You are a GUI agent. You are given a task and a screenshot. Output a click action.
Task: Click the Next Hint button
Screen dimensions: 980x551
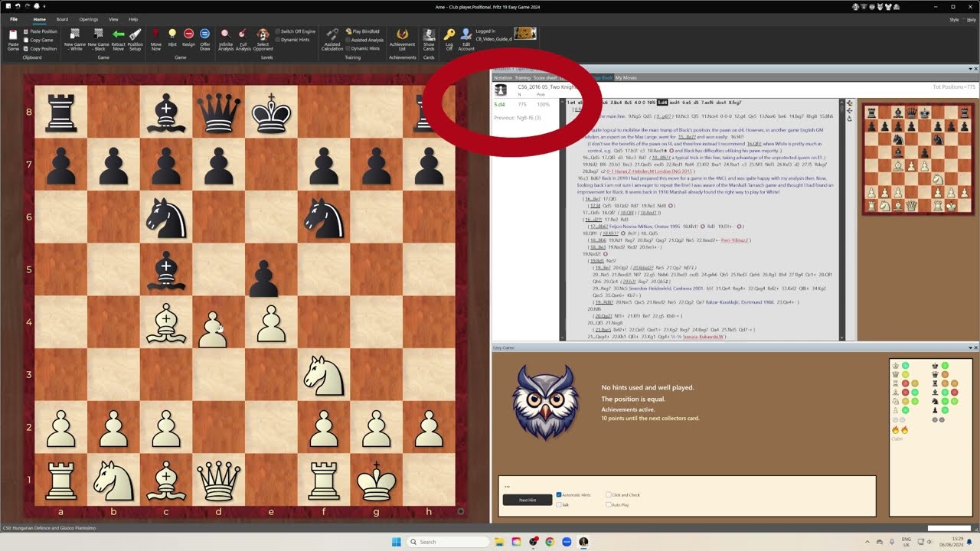[527, 500]
